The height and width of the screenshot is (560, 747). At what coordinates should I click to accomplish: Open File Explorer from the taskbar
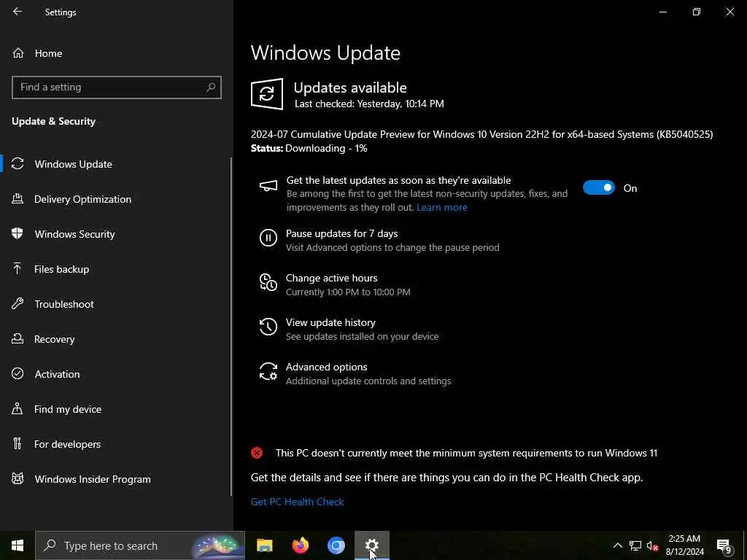pos(265,545)
